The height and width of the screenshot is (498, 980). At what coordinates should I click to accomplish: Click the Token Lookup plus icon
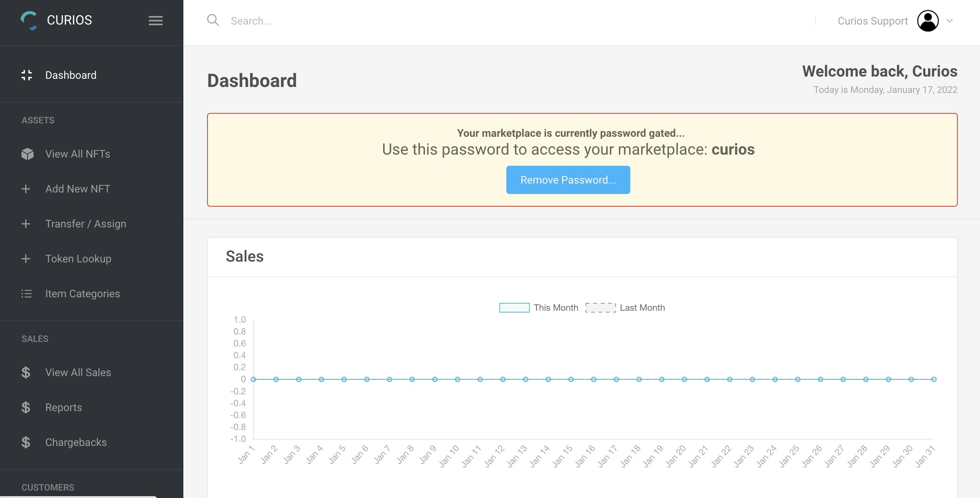click(26, 259)
